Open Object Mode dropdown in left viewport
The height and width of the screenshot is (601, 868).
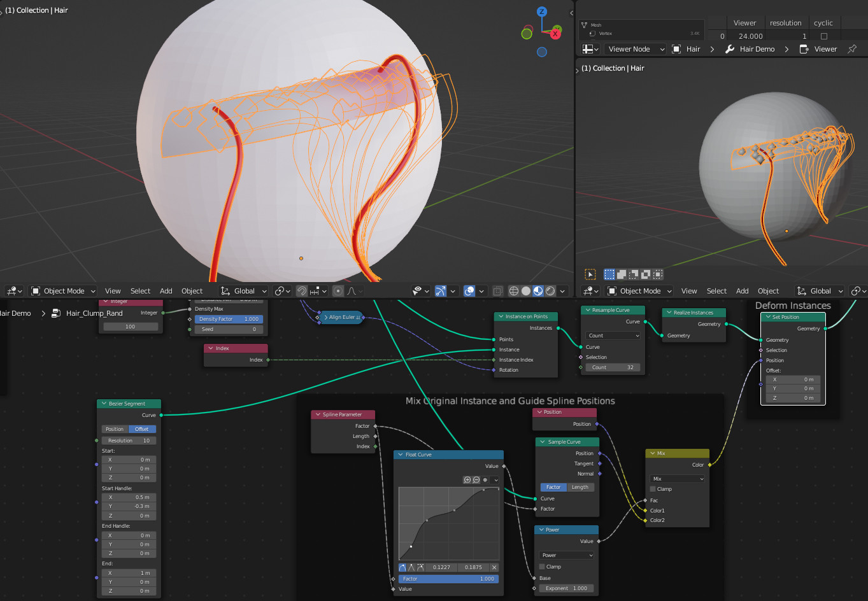(x=63, y=291)
